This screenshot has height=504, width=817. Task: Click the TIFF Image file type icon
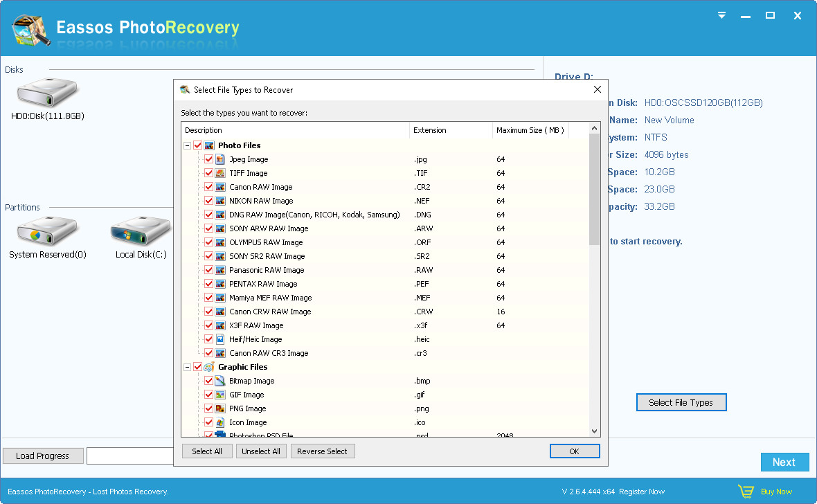(220, 173)
